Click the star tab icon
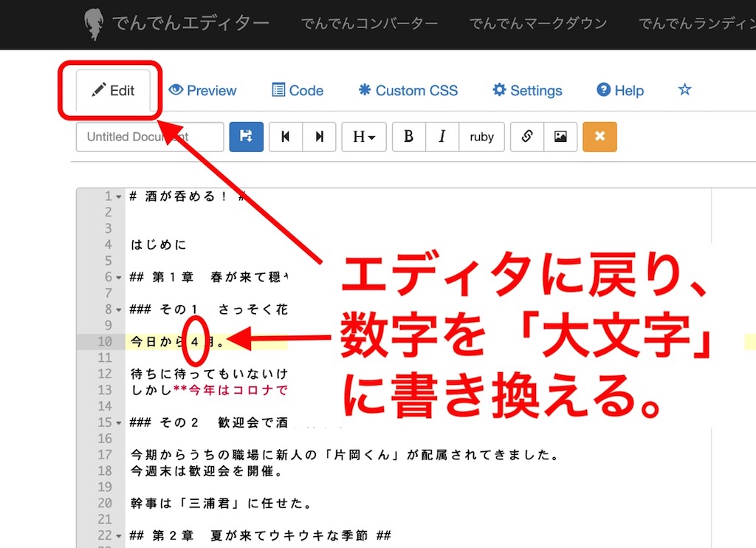 click(684, 90)
